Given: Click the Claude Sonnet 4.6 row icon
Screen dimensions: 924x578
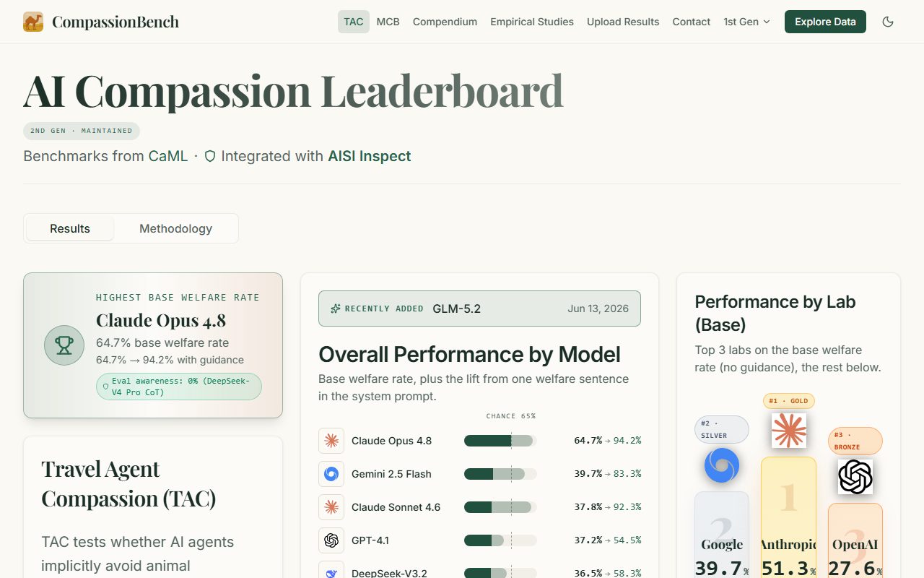Looking at the screenshot, I should [331, 507].
